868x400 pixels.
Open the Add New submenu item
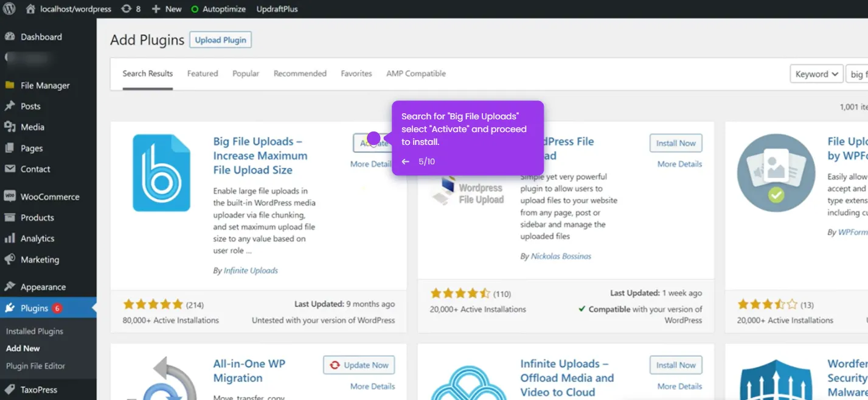[x=23, y=349]
